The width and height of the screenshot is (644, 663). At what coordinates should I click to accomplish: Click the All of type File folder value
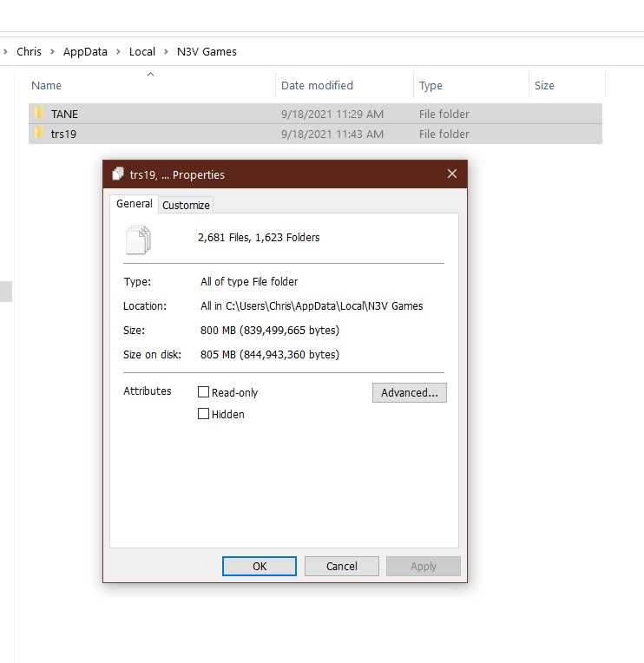click(x=249, y=282)
